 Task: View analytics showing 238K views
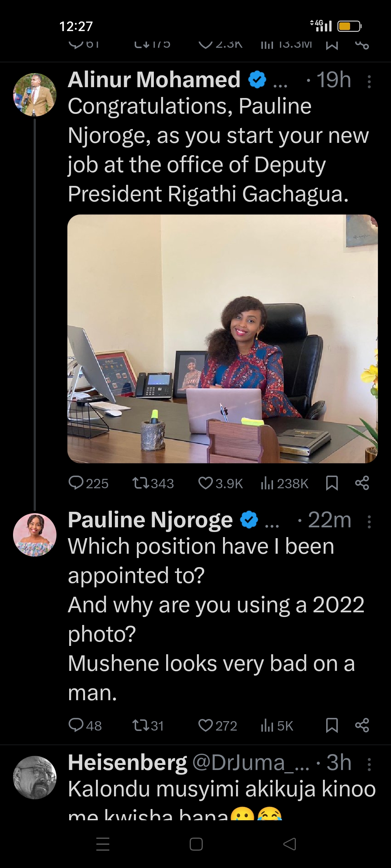[x=267, y=483]
